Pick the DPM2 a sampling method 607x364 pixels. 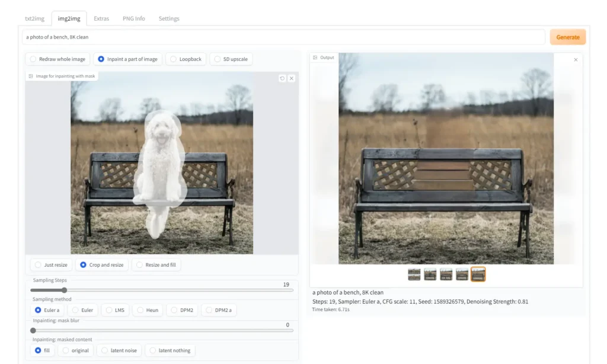[218, 310]
